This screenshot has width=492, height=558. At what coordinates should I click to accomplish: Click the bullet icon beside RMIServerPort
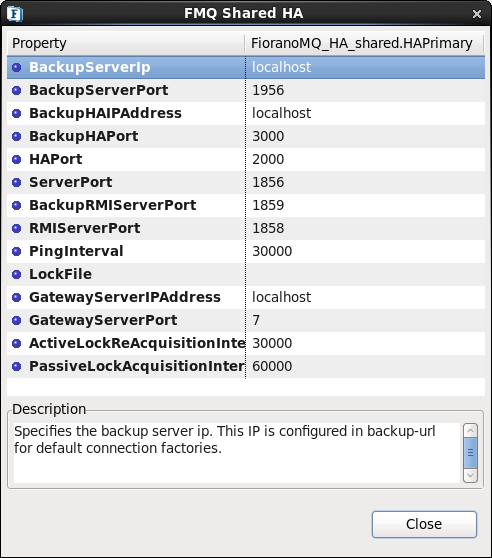(x=17, y=228)
